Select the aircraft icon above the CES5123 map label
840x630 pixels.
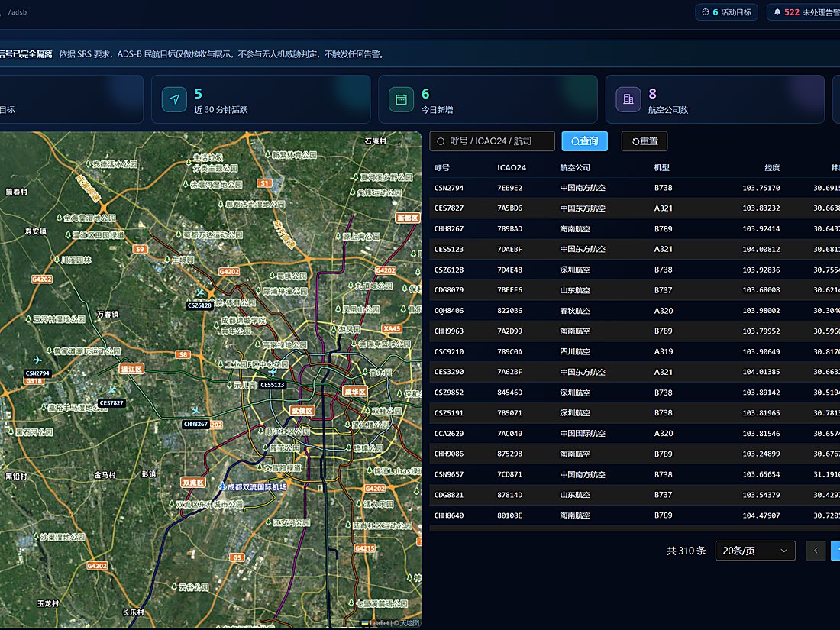pos(273,372)
